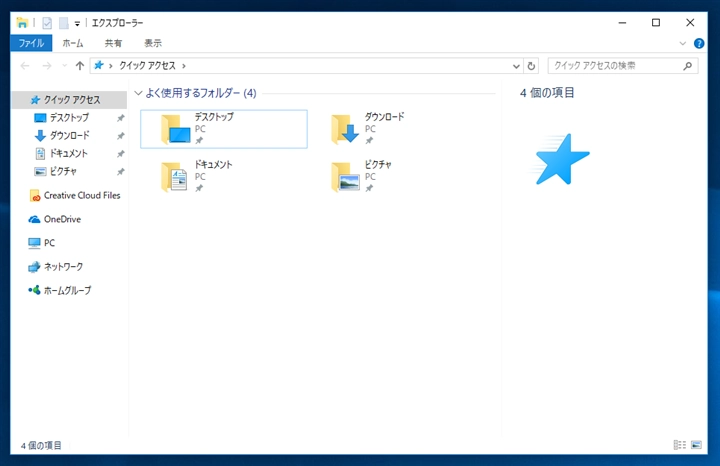The height and width of the screenshot is (466, 720).
Task: Click the New Folder icon in quick access toolbar
Action: (64, 23)
